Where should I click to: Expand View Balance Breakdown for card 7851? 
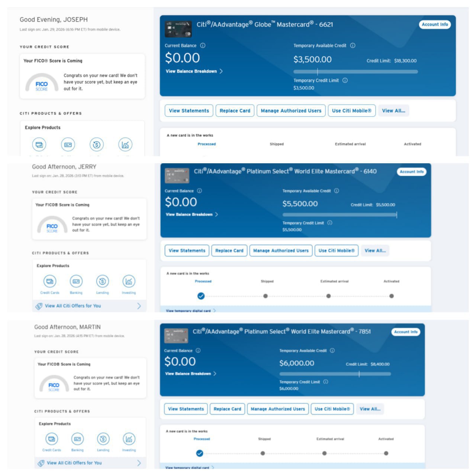point(190,374)
